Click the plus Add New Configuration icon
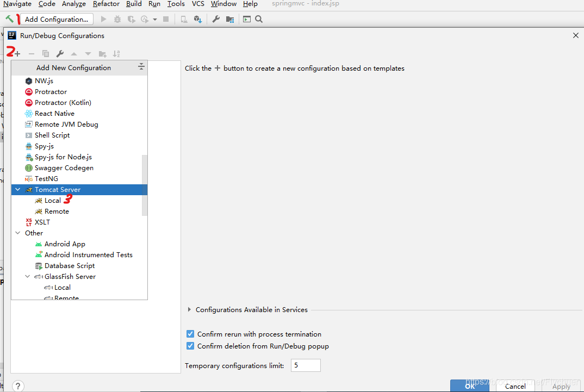The width and height of the screenshot is (584, 392). (x=17, y=54)
